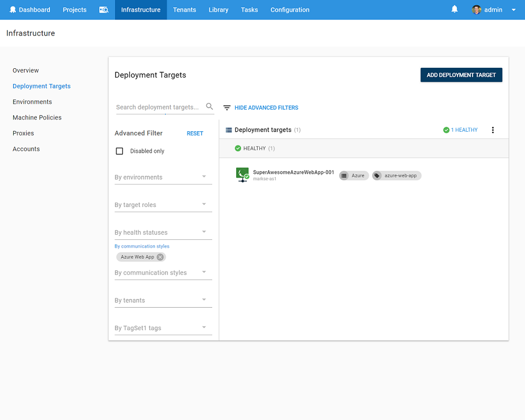
Task: Click the filter lines icon beside Hide Advanced Filters
Action: coord(227,108)
